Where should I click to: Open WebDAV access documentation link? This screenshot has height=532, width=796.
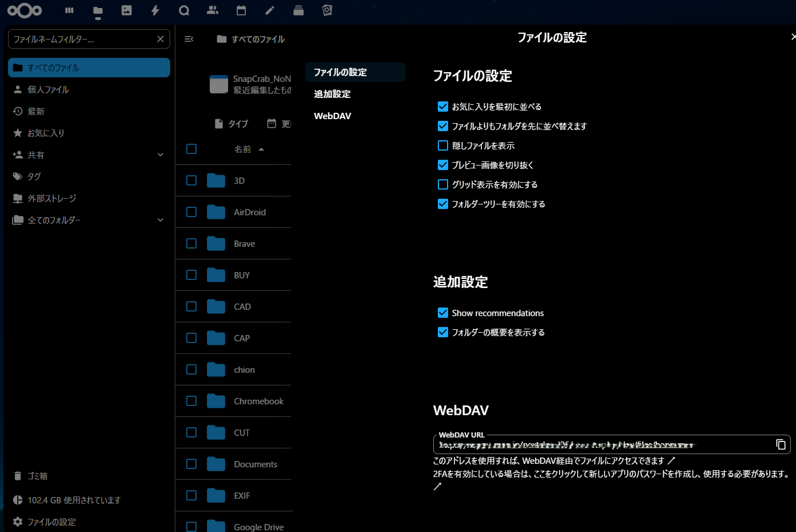(554, 460)
